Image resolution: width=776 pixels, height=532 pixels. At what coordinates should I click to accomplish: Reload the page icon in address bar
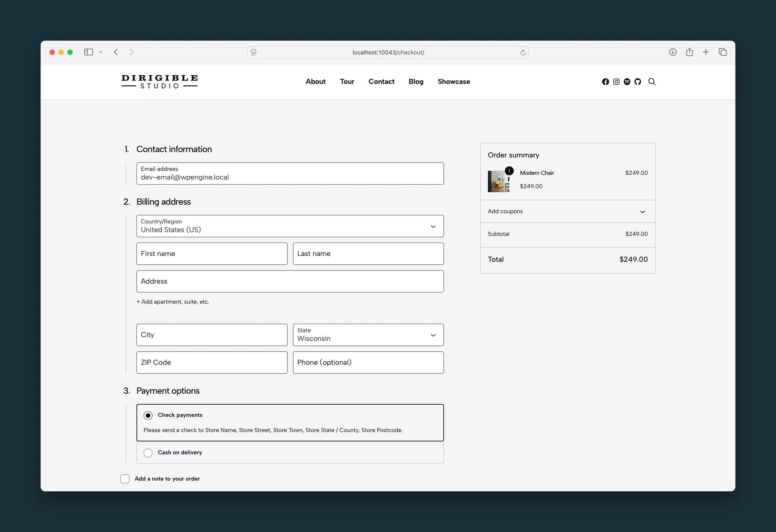click(x=523, y=52)
